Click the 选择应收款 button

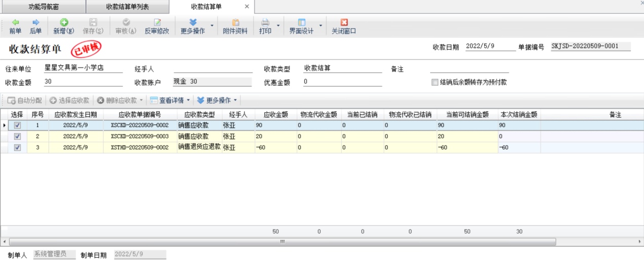click(x=69, y=101)
